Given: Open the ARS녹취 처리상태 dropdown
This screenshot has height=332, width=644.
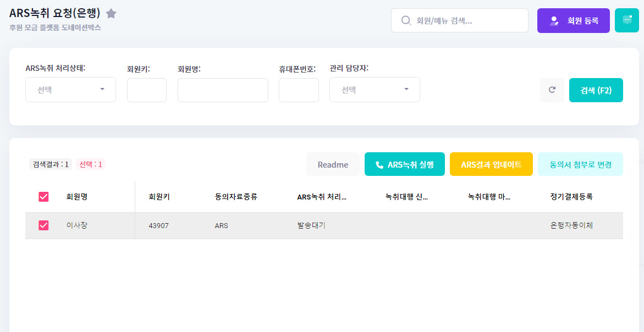Looking at the screenshot, I should [70, 90].
